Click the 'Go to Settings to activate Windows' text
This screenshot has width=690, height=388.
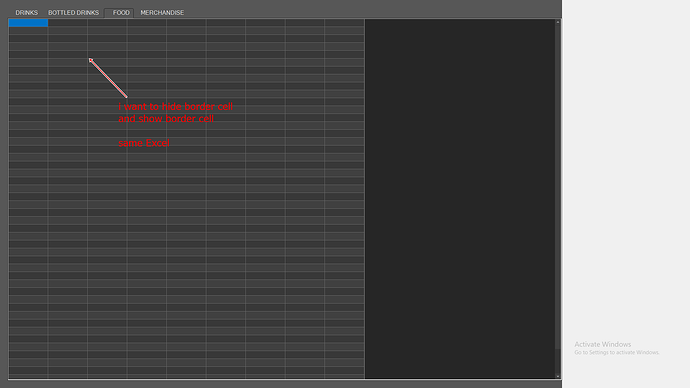pos(617,352)
